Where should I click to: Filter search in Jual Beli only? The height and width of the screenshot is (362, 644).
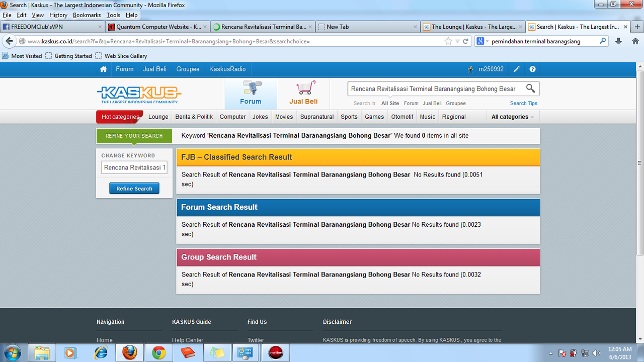[432, 103]
